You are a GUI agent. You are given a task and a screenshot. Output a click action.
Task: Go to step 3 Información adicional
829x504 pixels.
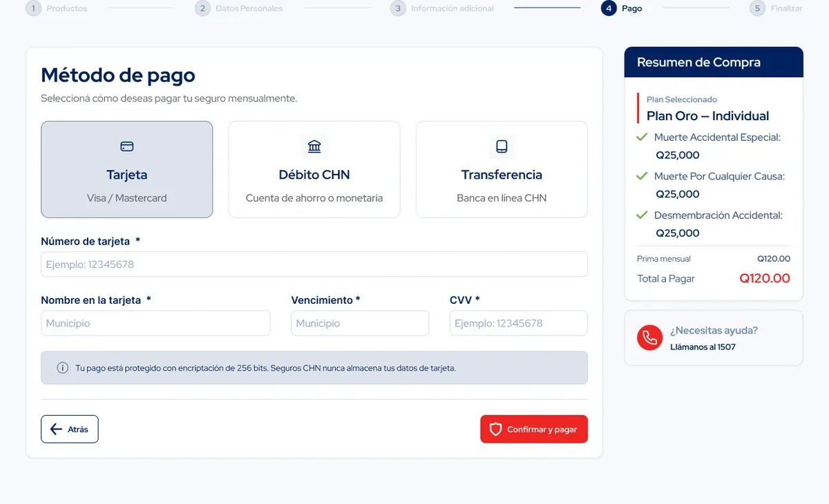(x=442, y=8)
